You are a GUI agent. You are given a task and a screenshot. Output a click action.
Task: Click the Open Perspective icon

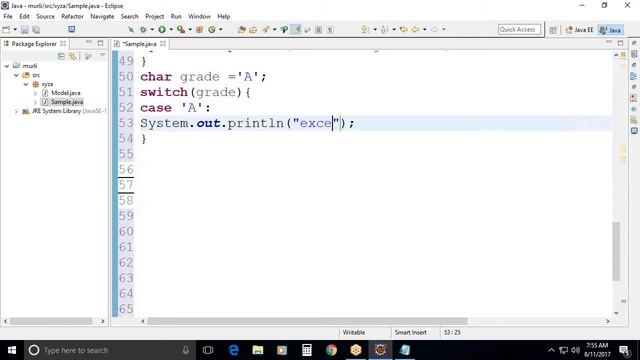(x=553, y=30)
